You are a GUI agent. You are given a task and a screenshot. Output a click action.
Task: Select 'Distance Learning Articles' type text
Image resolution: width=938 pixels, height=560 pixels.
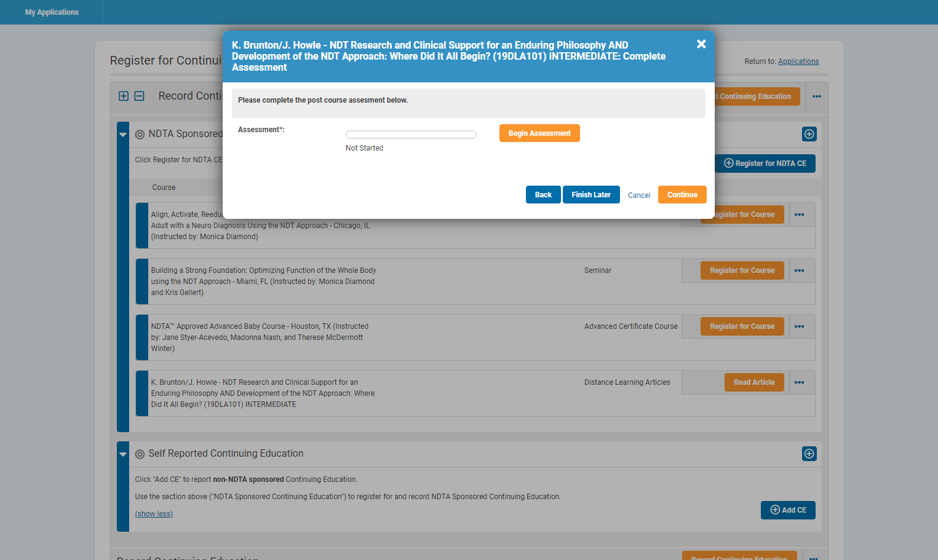[x=627, y=382]
